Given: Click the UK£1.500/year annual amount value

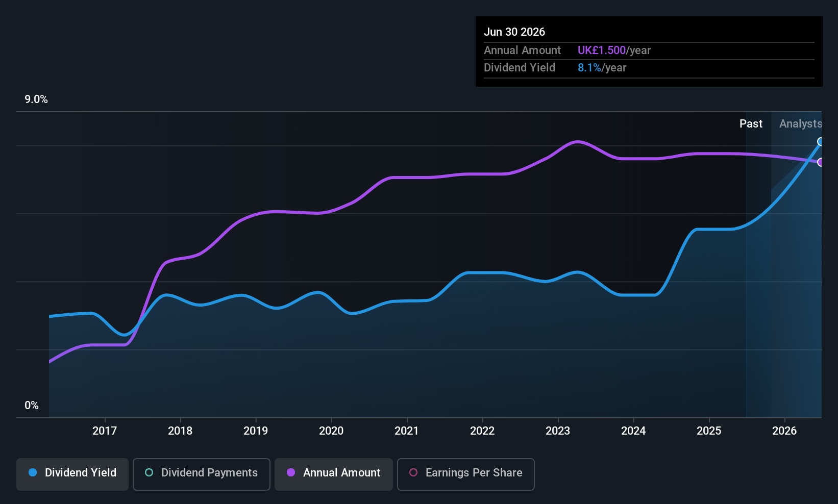Looking at the screenshot, I should [x=614, y=50].
